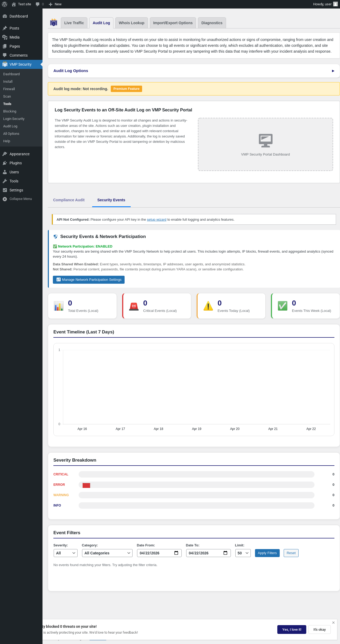Viewport: 340px width, 644px height.
Task: Click the Plugins plug icon
Action: click(x=5, y=163)
